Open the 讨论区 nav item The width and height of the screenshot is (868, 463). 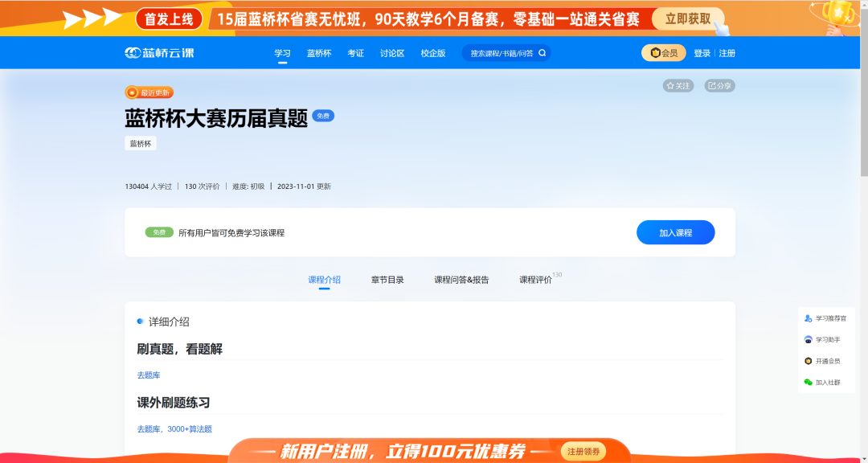click(x=392, y=53)
